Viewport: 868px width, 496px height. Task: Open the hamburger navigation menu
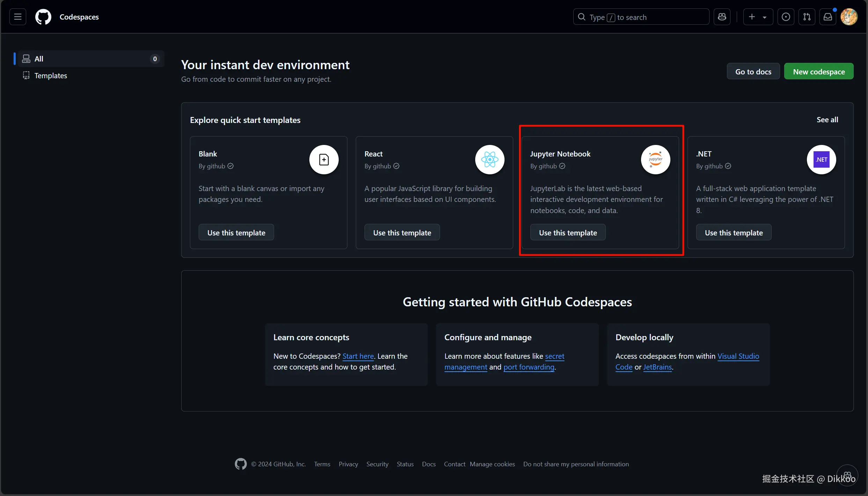18,17
